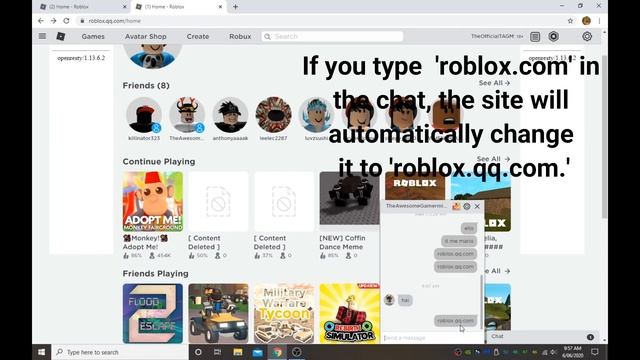Click the TheAwesomeGamerml chat window title
The width and height of the screenshot is (640, 360).
pyautogui.click(x=416, y=206)
